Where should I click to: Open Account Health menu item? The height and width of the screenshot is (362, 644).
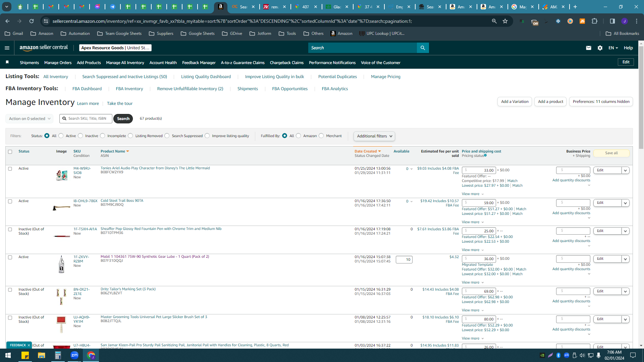(163, 63)
